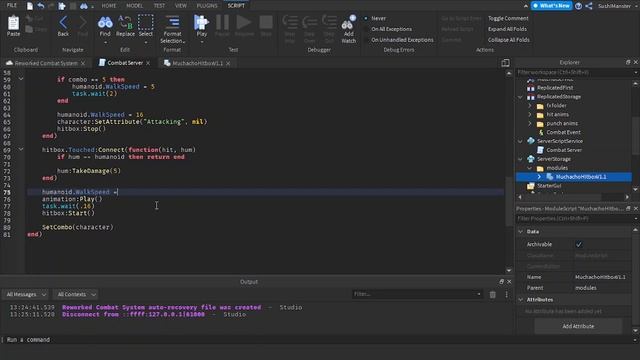Collapse ServerScriptService node
The width and height of the screenshot is (640, 360).
click(x=520, y=141)
